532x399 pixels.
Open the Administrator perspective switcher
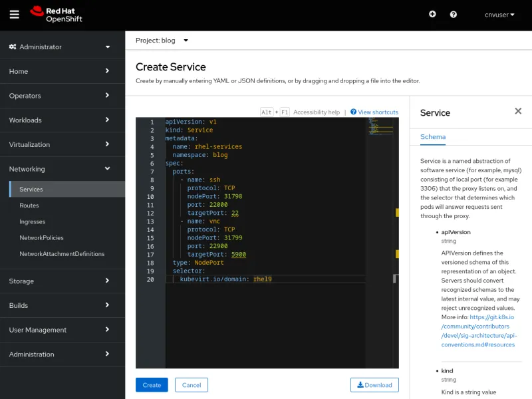63,47
